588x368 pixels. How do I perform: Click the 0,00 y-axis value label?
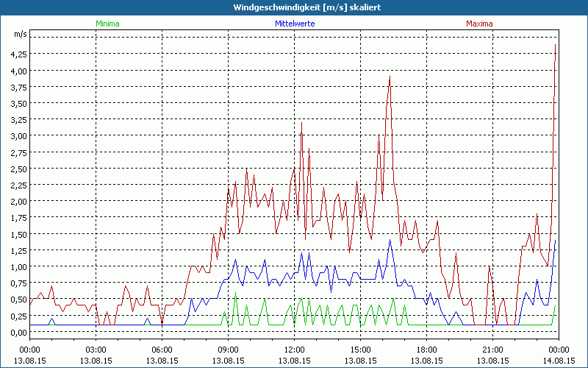pyautogui.click(x=18, y=332)
